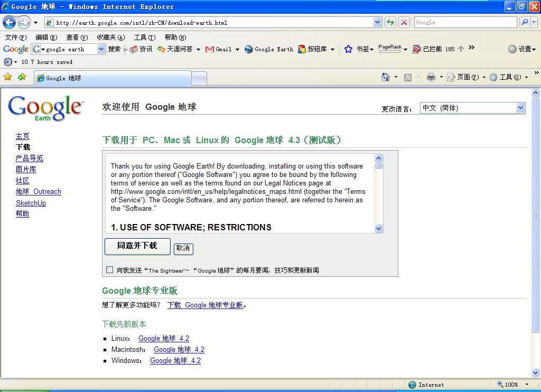Expand the Google Toolbar search history dropdown
The height and width of the screenshot is (392, 541).
(x=101, y=49)
